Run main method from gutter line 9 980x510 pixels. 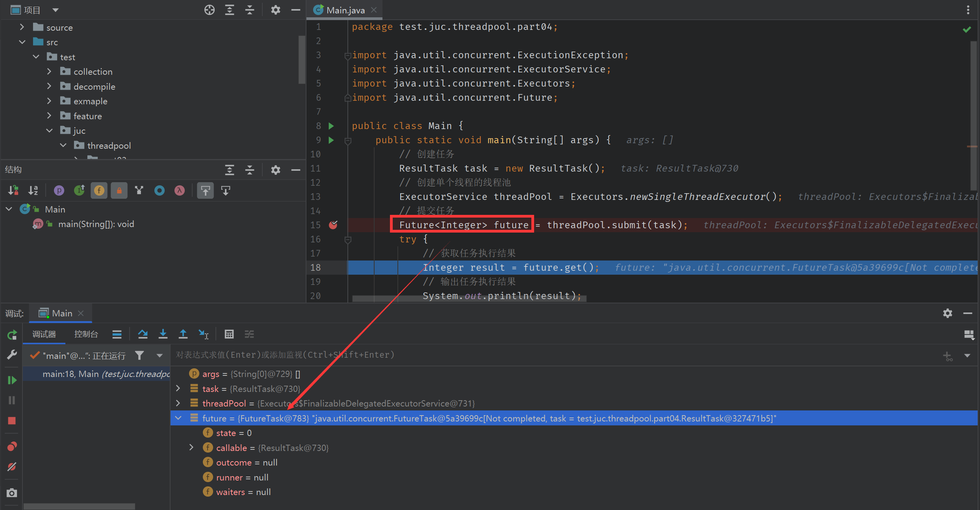[x=331, y=140]
